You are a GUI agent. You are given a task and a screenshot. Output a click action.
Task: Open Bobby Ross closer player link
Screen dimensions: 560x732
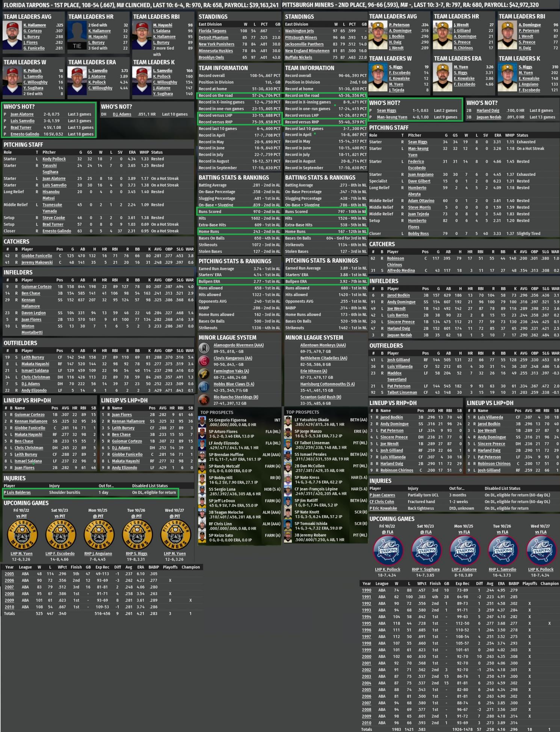418,234
